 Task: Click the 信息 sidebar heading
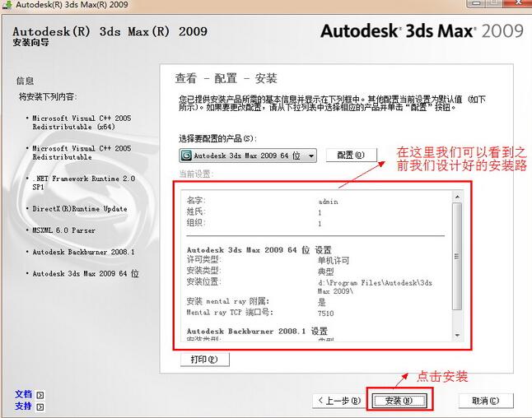25,81
